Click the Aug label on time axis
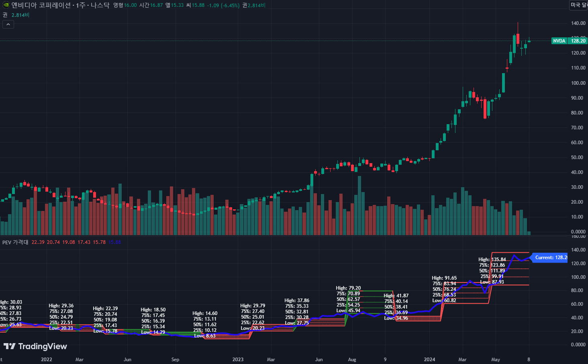This screenshot has width=588, height=364. click(352, 360)
